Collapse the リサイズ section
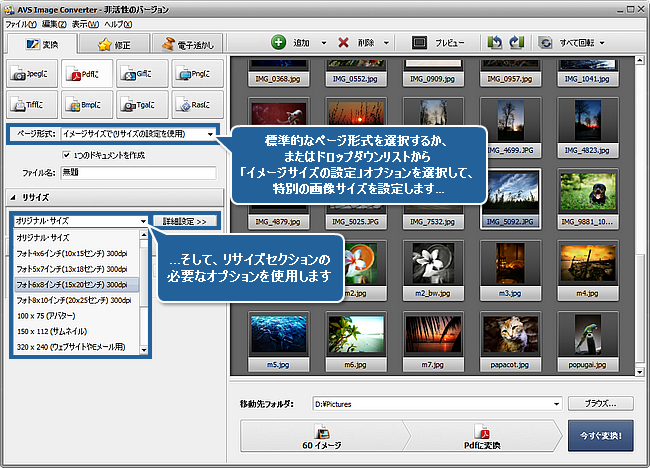 pyautogui.click(x=15, y=198)
